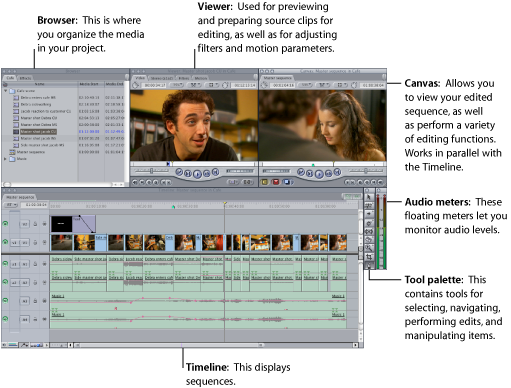
Task: Click Play In to Out in the Canvas
Action: (x=310, y=173)
